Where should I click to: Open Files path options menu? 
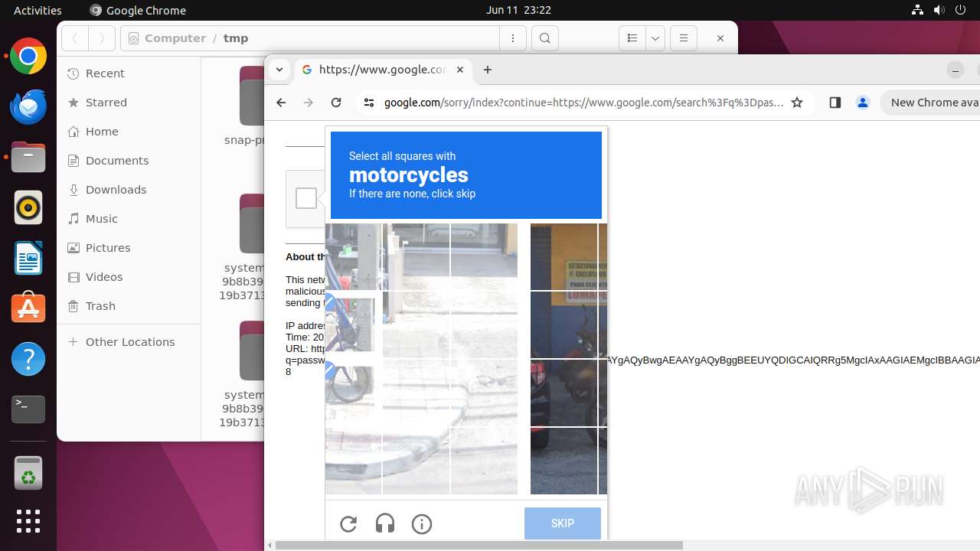point(513,38)
